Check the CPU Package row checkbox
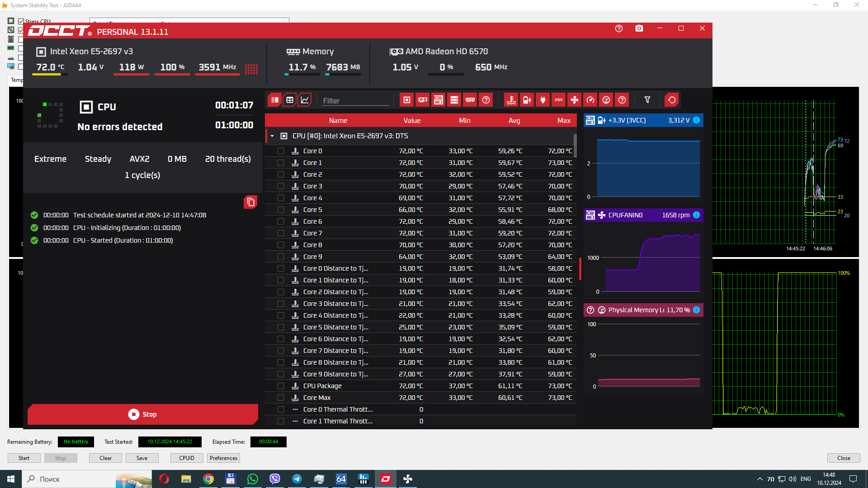Screen dimensions: 868x488 [x=281, y=386]
